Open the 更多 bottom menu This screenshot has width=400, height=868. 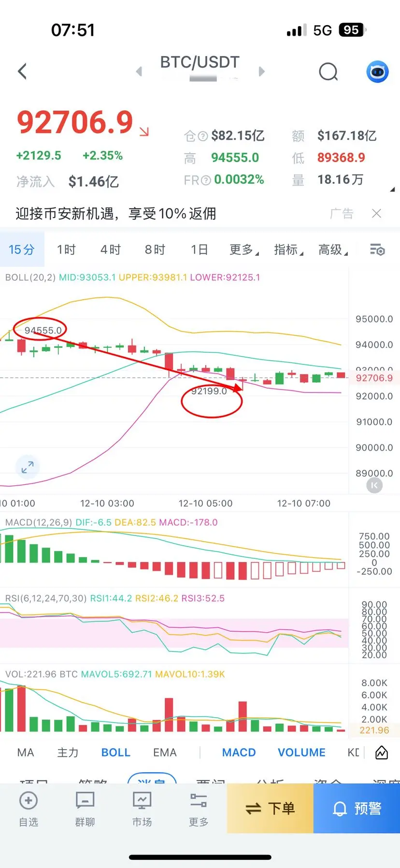pos(199,809)
